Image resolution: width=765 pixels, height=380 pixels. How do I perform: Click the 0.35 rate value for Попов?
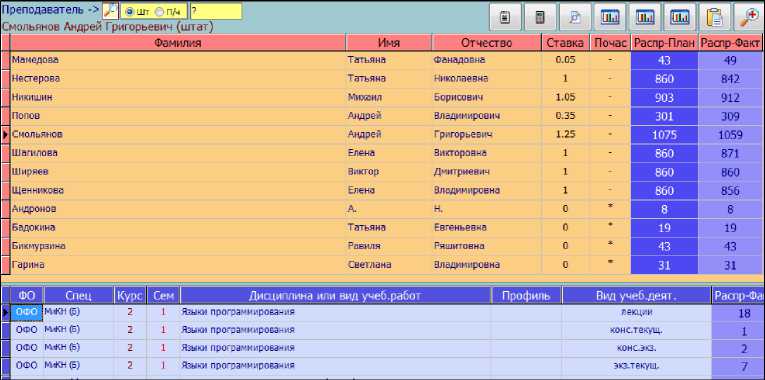coord(565,116)
